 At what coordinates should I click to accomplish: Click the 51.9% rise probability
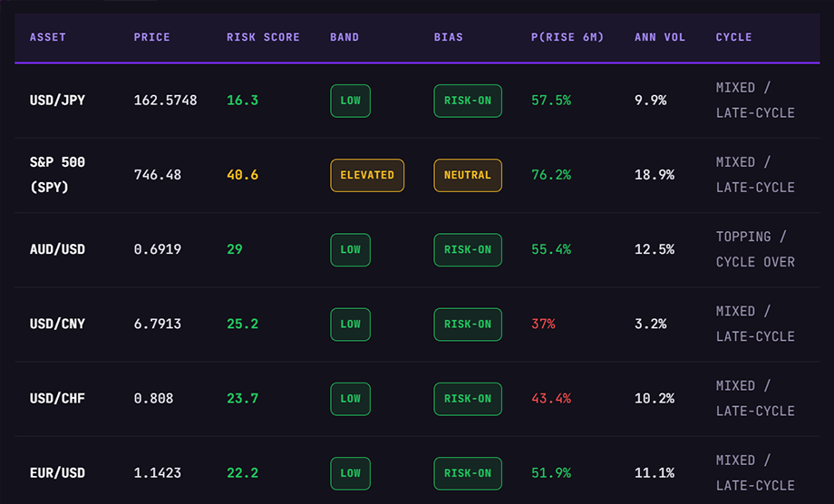[x=551, y=472]
